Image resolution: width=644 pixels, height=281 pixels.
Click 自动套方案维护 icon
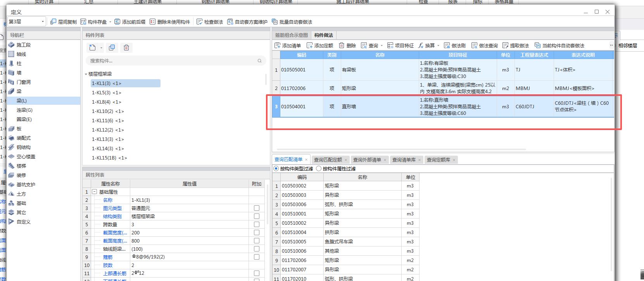[x=230, y=22]
